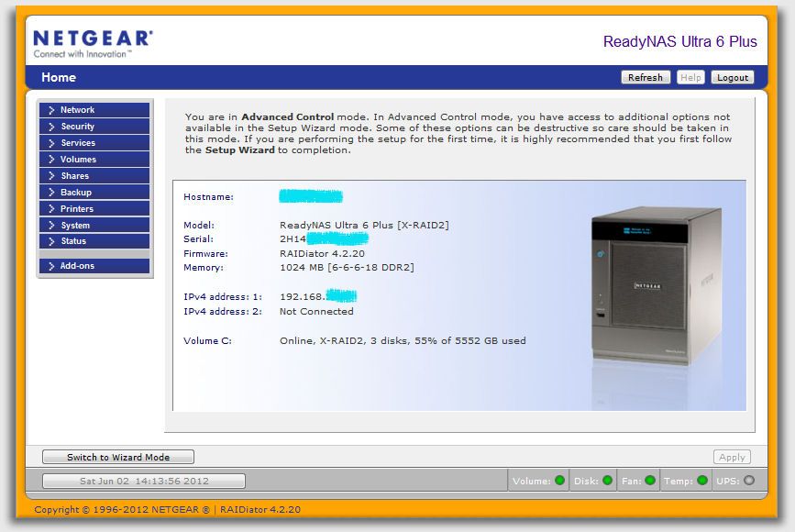Click the Fan status LED indicator

(650, 481)
